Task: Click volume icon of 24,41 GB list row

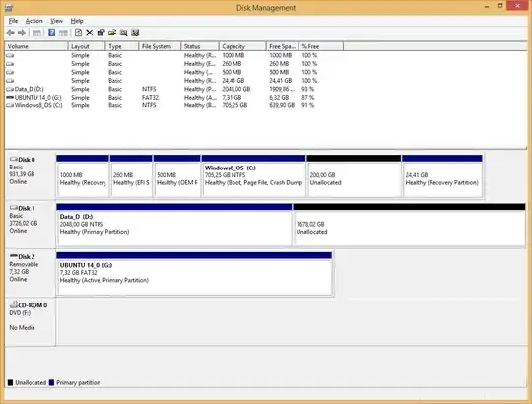Action: coord(10,81)
